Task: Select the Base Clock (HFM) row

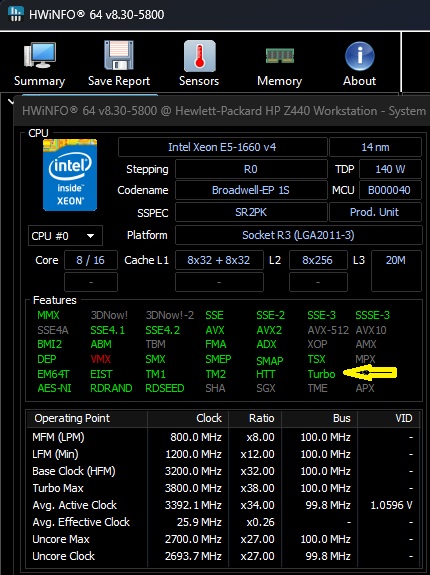Action: click(x=224, y=471)
